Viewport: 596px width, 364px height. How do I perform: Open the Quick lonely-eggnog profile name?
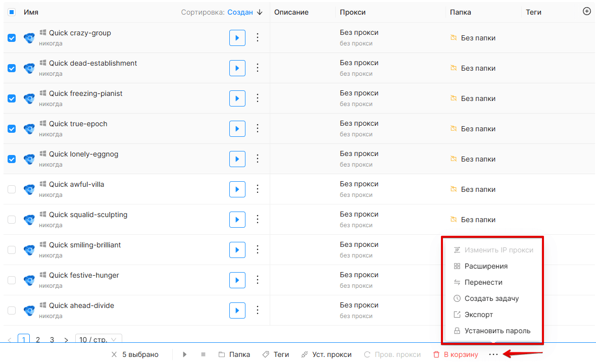click(84, 154)
